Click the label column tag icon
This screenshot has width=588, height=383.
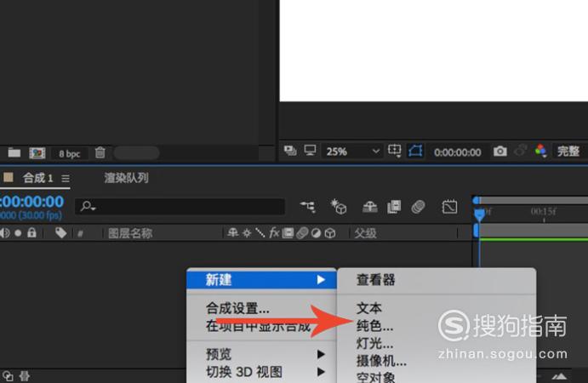pyautogui.click(x=60, y=233)
